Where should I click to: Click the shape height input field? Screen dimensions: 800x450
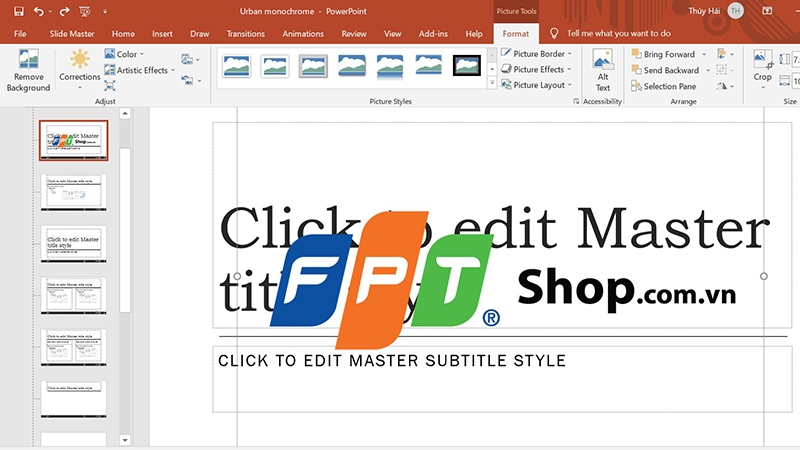[796, 60]
